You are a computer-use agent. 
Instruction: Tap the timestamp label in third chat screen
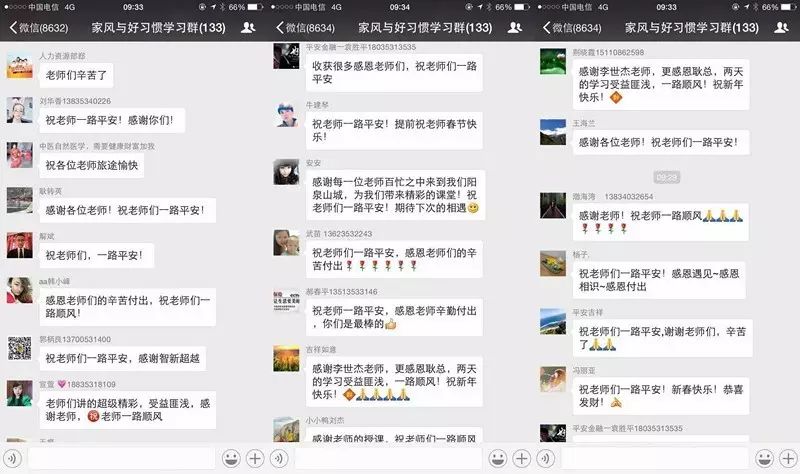pyautogui.click(x=667, y=178)
